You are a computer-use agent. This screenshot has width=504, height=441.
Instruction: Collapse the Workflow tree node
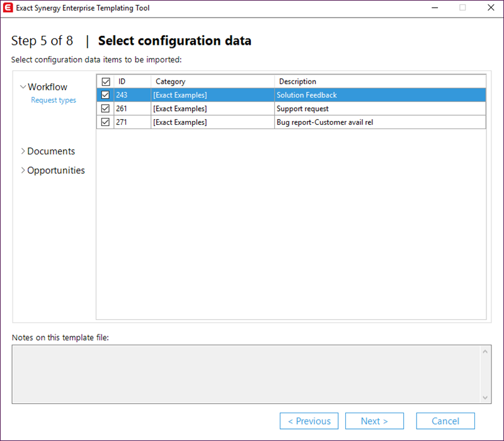[x=23, y=87]
